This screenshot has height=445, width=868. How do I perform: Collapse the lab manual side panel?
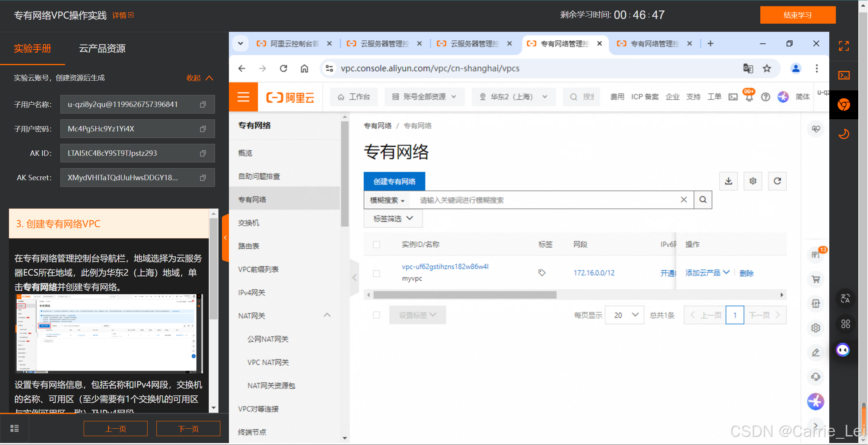pos(225,238)
